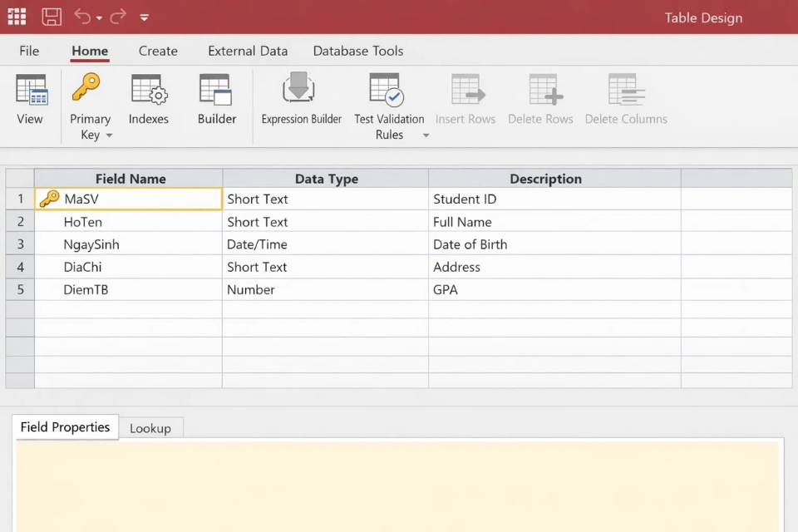The width and height of the screenshot is (798, 532).
Task: Select the row 3 selector for NgaySinh
Action: pos(20,244)
